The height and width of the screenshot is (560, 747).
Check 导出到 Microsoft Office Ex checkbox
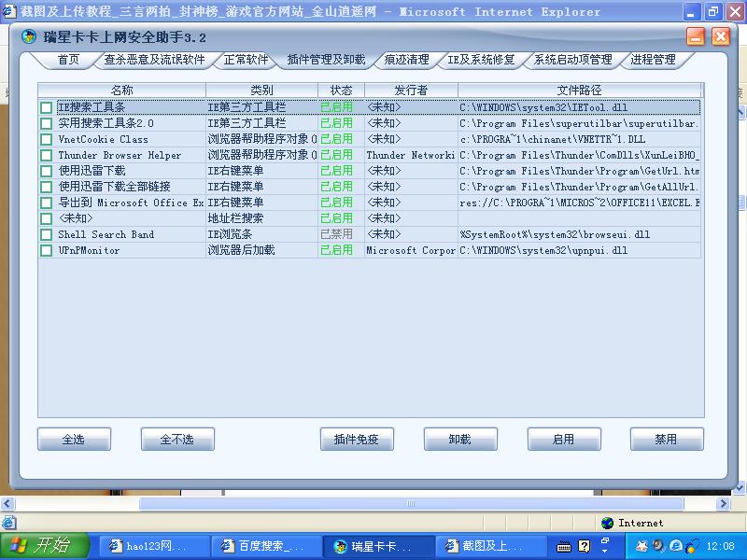pyautogui.click(x=46, y=203)
